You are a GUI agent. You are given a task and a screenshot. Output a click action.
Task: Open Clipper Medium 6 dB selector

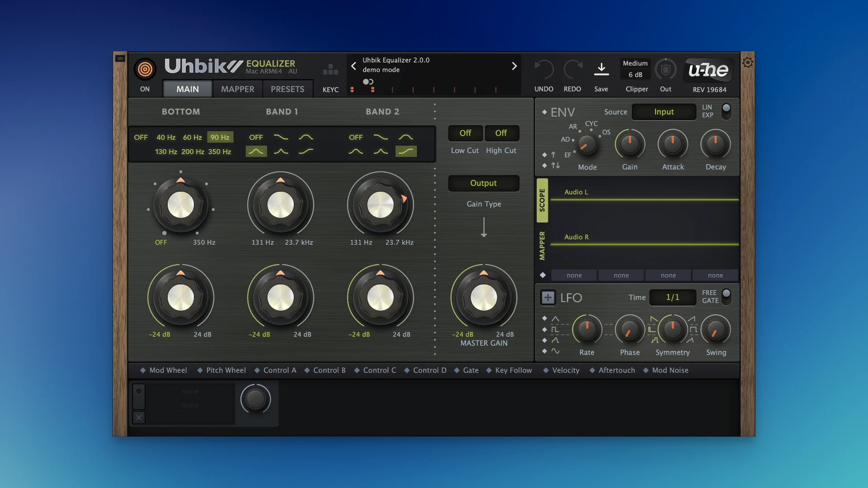point(635,69)
